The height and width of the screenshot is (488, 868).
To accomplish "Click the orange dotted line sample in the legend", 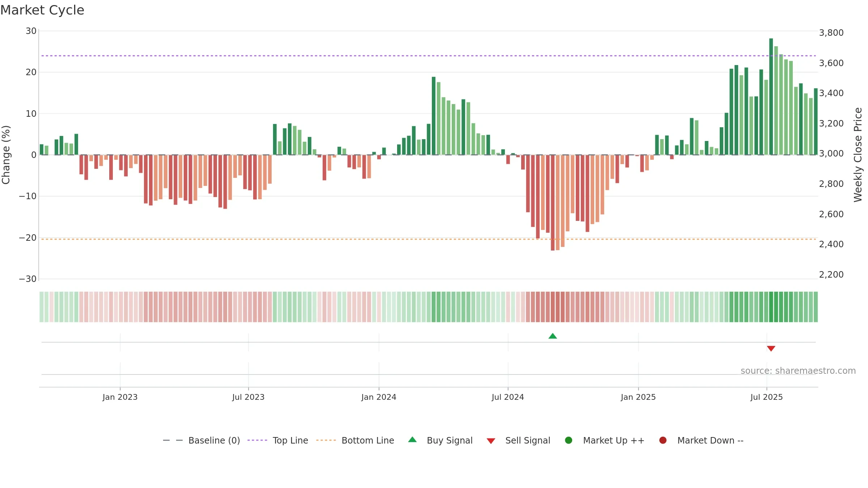I will coord(326,440).
